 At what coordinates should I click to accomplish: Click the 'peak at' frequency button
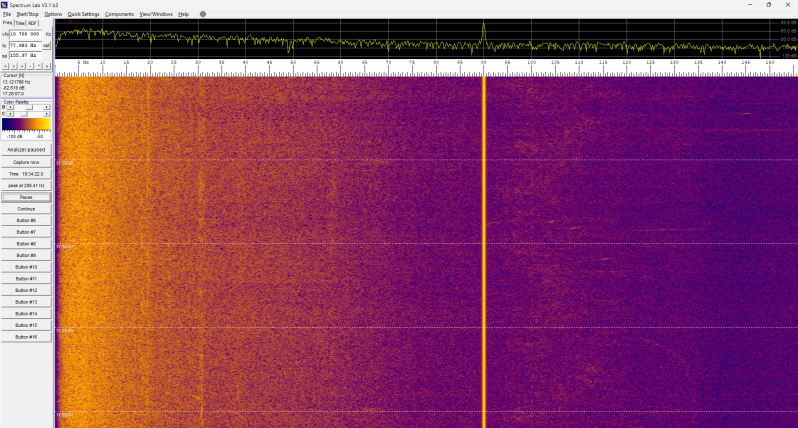(26, 186)
